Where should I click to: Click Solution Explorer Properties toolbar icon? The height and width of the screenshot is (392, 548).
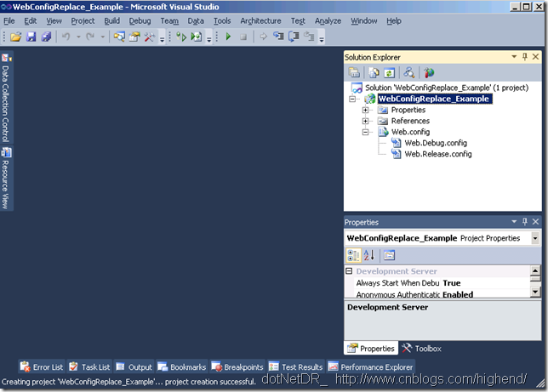pos(354,72)
